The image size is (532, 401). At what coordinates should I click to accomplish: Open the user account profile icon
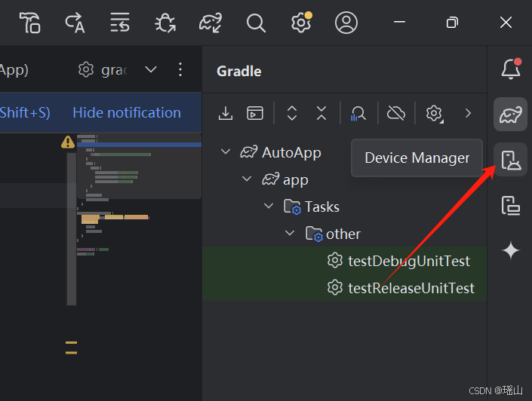[x=346, y=23]
